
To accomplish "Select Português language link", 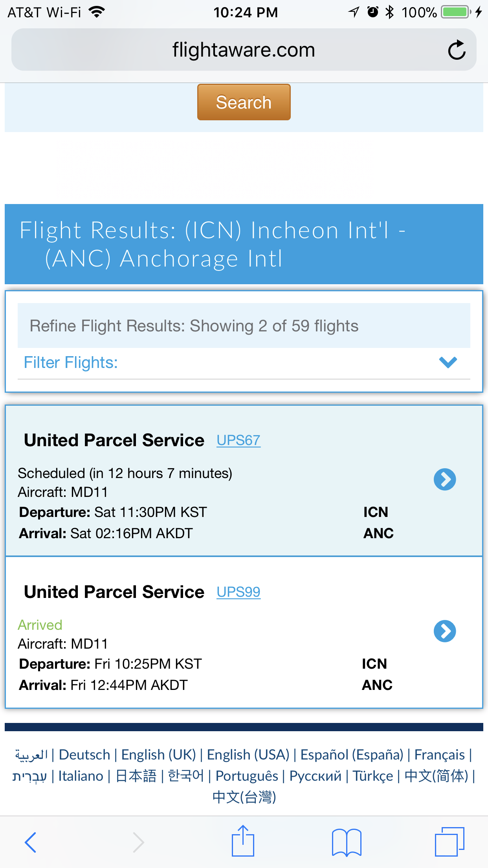I will tap(247, 776).
